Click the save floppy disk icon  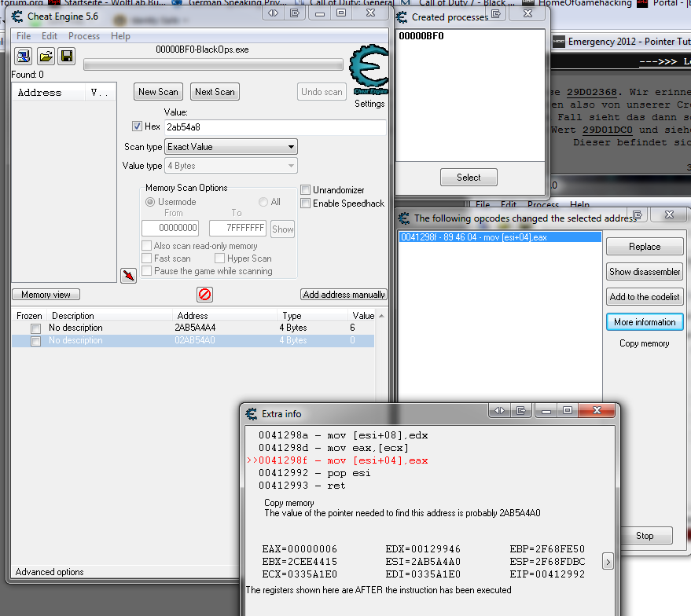pyautogui.click(x=67, y=56)
